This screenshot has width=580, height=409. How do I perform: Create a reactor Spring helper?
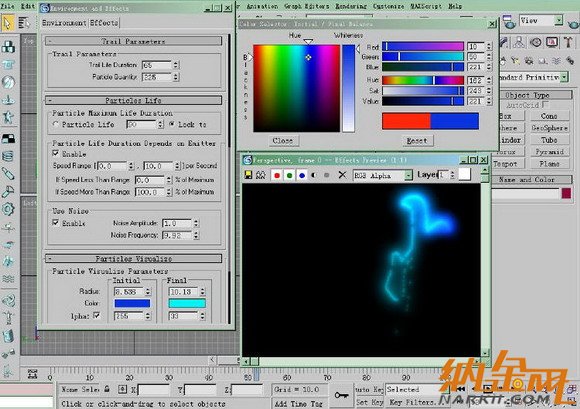(x=8, y=156)
